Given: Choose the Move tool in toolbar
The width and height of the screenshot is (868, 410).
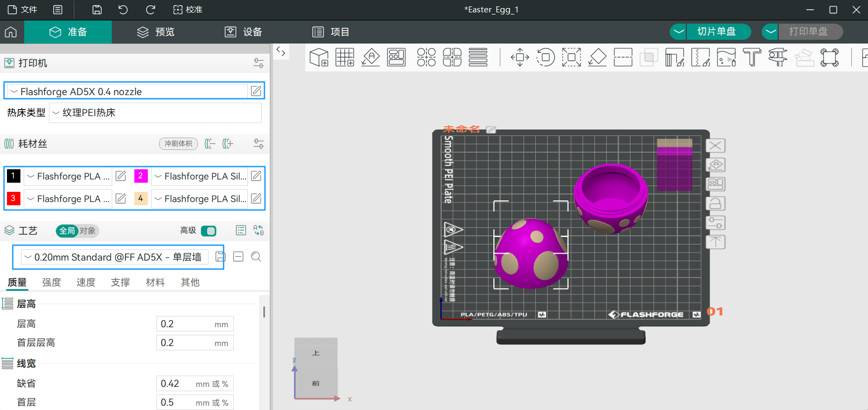Looking at the screenshot, I should (x=520, y=57).
